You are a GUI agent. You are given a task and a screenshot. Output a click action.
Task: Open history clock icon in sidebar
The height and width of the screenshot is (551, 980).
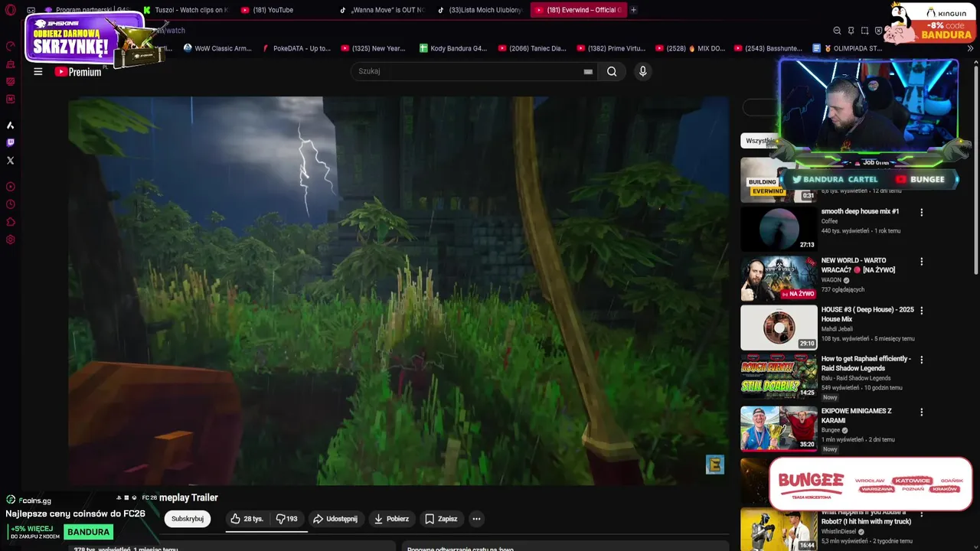10,204
